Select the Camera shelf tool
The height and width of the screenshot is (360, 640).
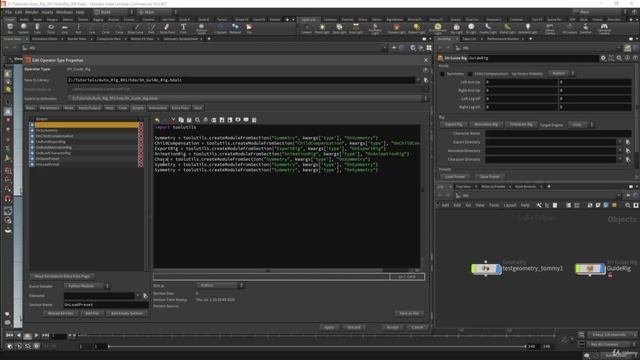pos(307,28)
